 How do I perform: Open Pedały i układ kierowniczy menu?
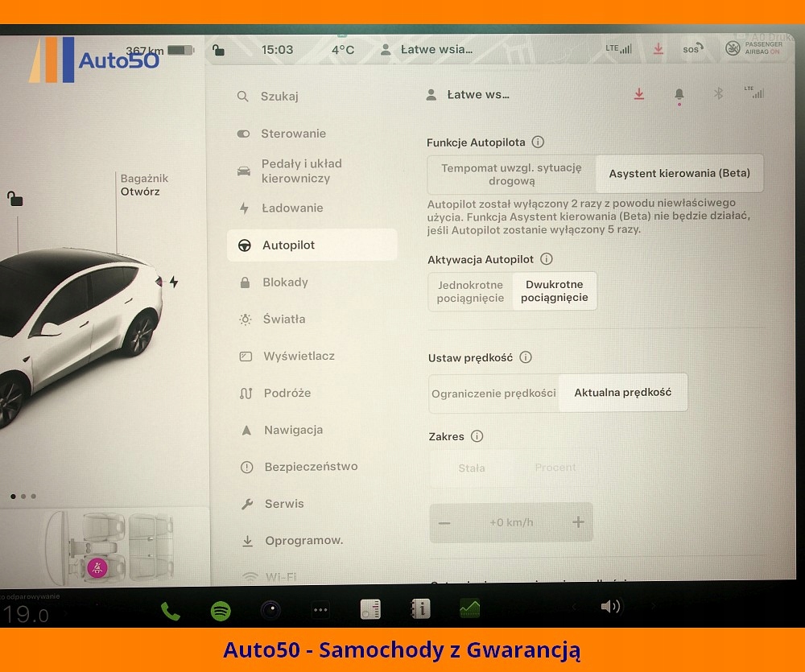312,171
